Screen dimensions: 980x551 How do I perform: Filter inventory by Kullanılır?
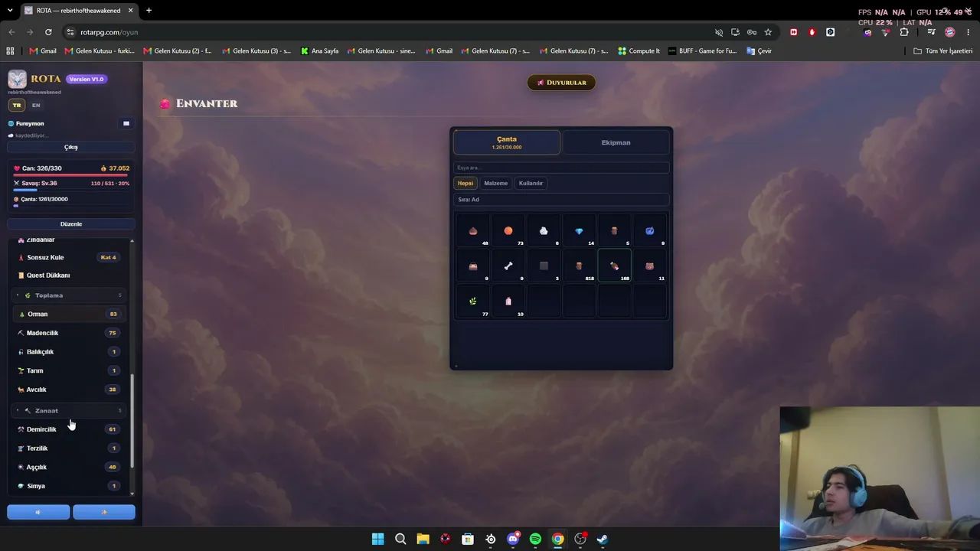[531, 183]
